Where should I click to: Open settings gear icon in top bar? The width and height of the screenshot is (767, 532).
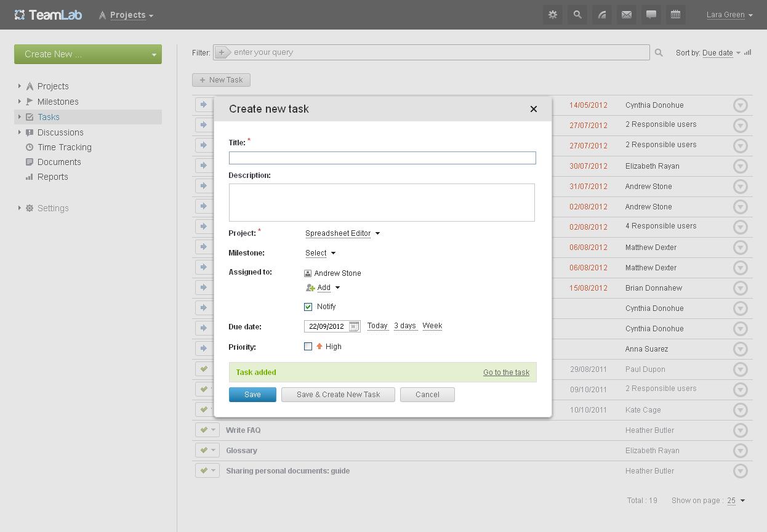pos(553,15)
